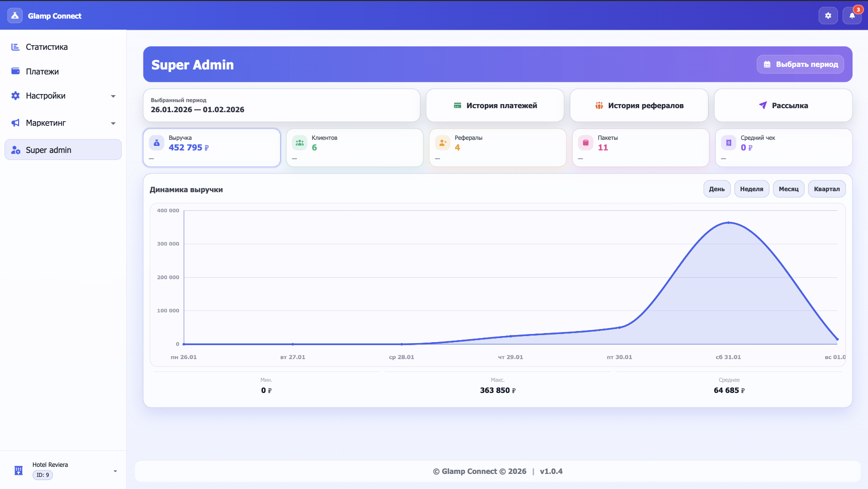Click the Рассылка paper plane icon

click(x=762, y=105)
